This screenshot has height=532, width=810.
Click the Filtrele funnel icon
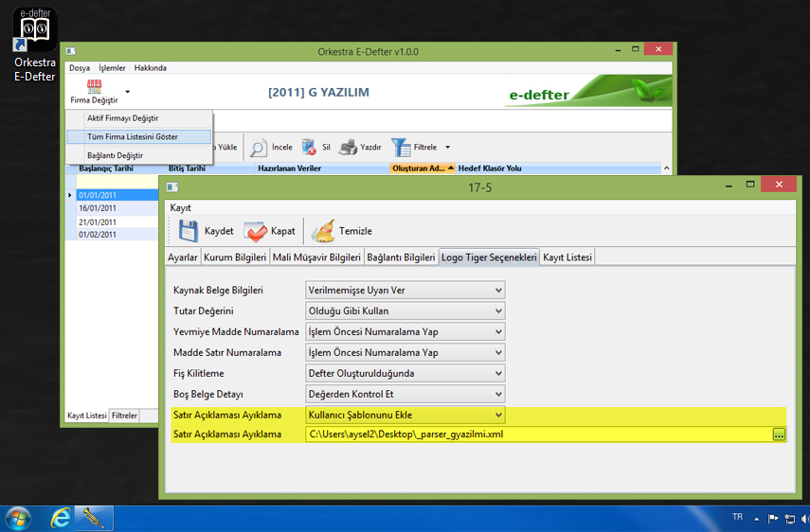click(400, 147)
